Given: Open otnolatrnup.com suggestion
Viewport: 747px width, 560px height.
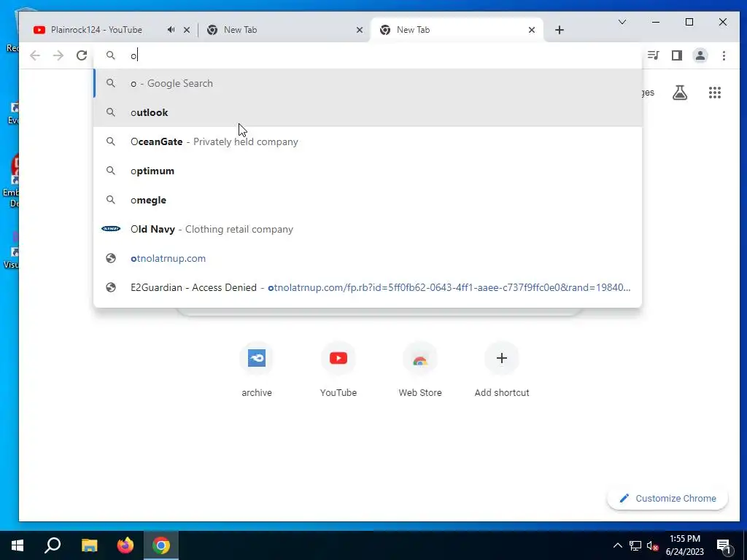Looking at the screenshot, I should [368, 258].
